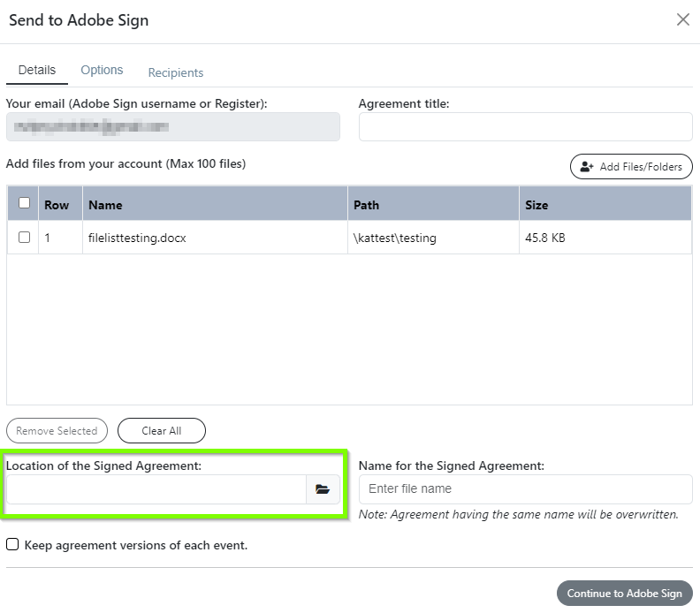Image resolution: width=700 pixels, height=613 pixels.
Task: Select the Details tab
Action: point(37,70)
